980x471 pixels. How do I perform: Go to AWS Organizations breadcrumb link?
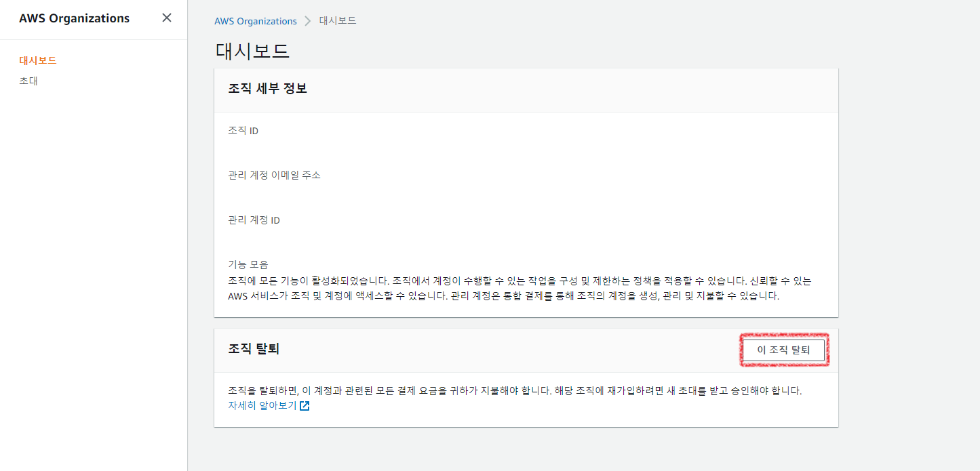[x=256, y=21]
